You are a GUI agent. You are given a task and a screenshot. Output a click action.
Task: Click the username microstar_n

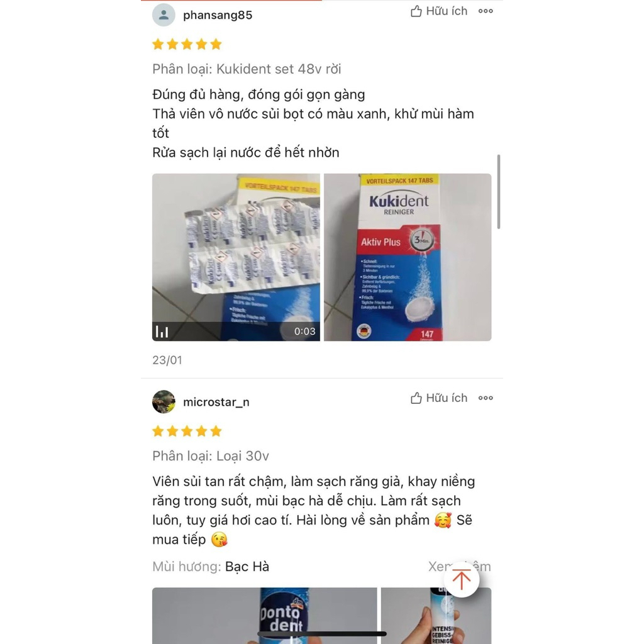point(216,402)
